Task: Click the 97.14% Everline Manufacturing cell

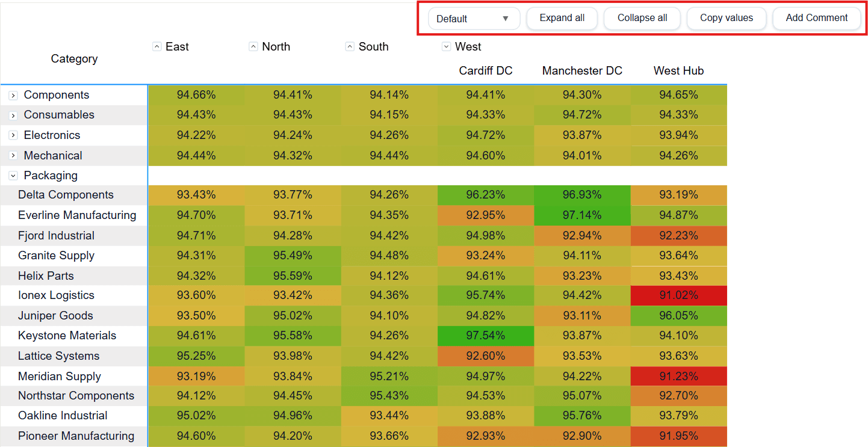Action: tap(582, 215)
